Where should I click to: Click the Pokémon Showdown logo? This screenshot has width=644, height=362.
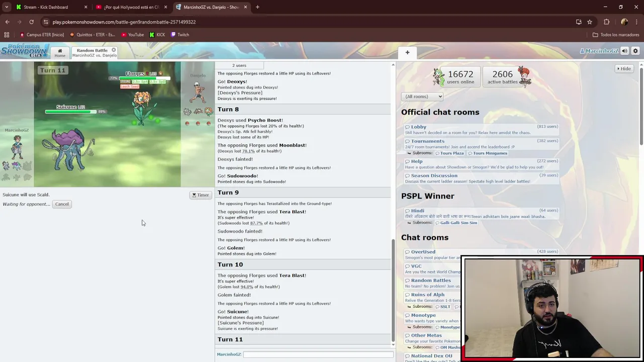tap(25, 51)
